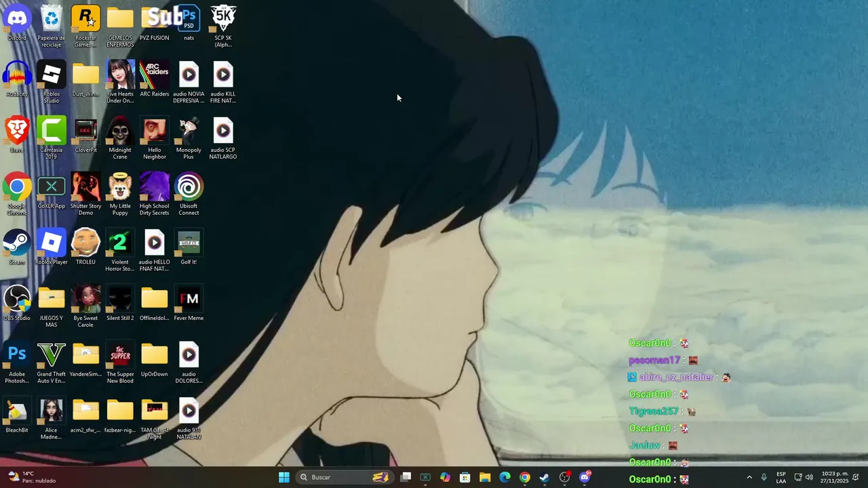Open Discord from the taskbar
Viewport: 868px width, 488px height.
point(585,477)
